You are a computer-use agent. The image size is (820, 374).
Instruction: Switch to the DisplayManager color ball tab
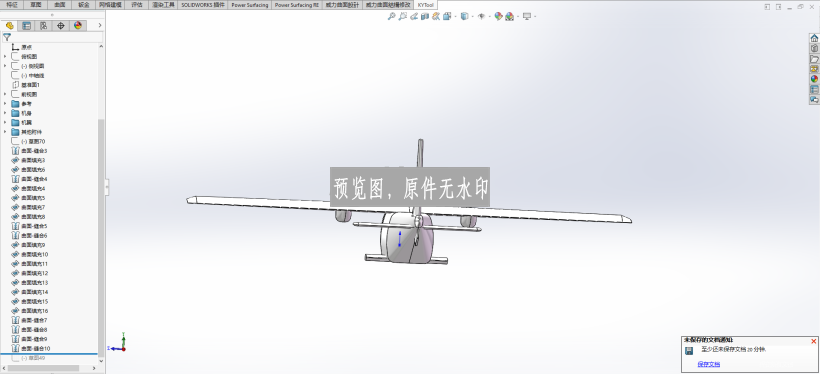(x=78, y=25)
